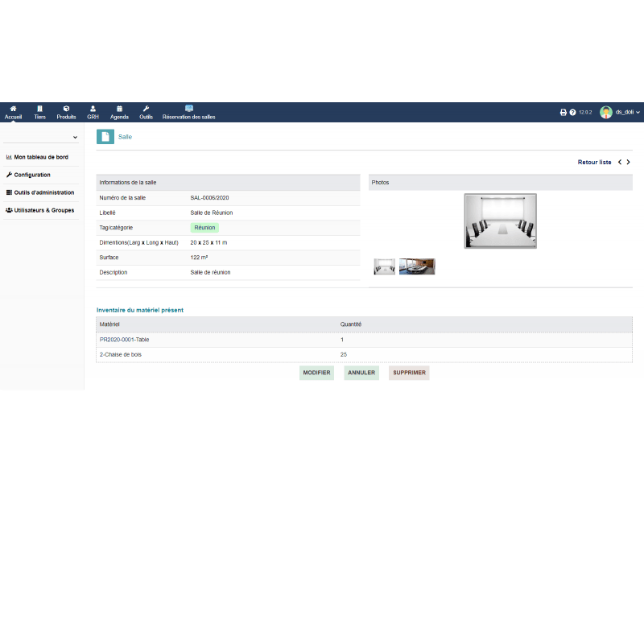Image resolution: width=644 pixels, height=644 pixels.
Task: Click the Accueil home icon
Action: click(x=13, y=109)
